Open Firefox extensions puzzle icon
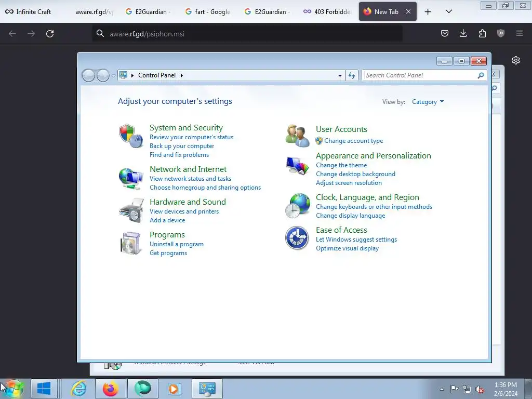Screen dimensions: 532x399 click(x=482, y=33)
